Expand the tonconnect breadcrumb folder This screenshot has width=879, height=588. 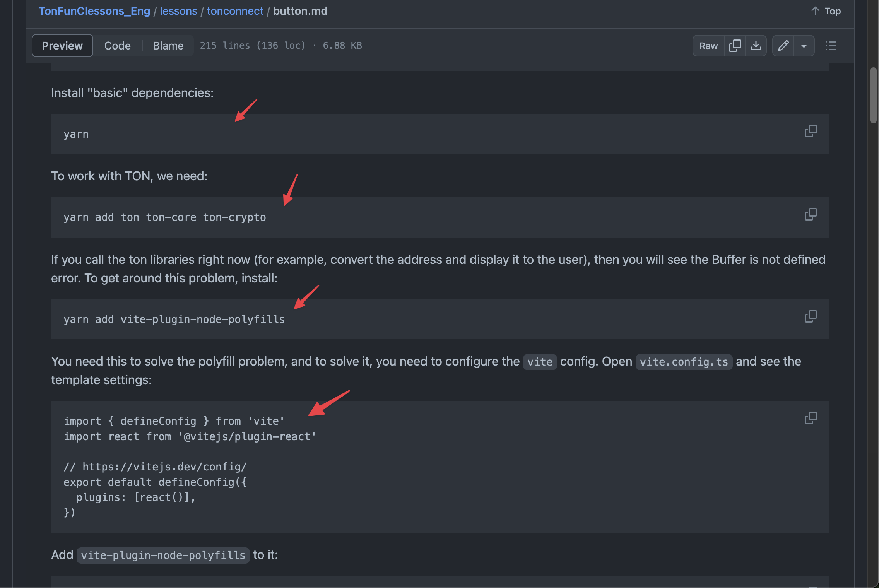click(x=235, y=11)
